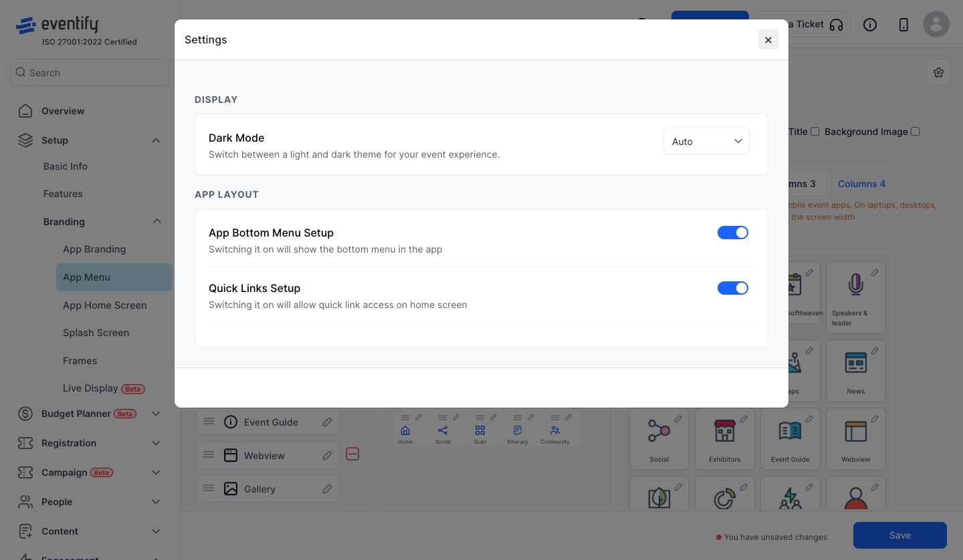Edit the Exhibitors tile pencil icon
The image size is (963, 560).
pyautogui.click(x=744, y=419)
